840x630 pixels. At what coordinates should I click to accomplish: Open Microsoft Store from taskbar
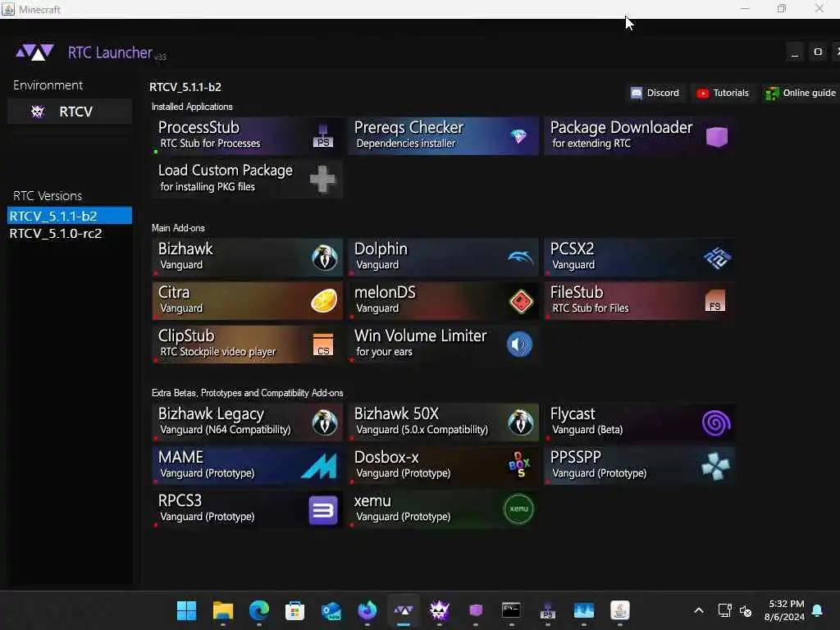tap(294, 610)
